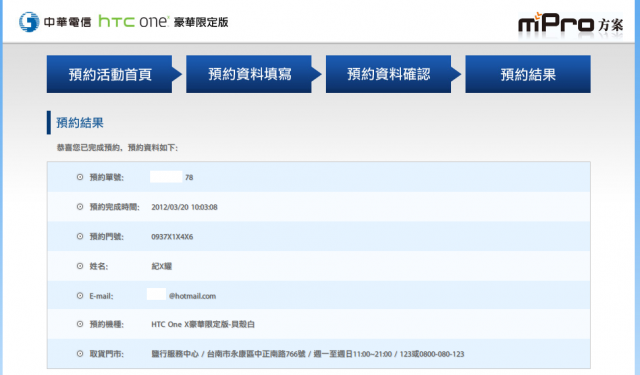Click the bullet icon beside 取貨門市
The width and height of the screenshot is (640, 375).
coord(80,353)
